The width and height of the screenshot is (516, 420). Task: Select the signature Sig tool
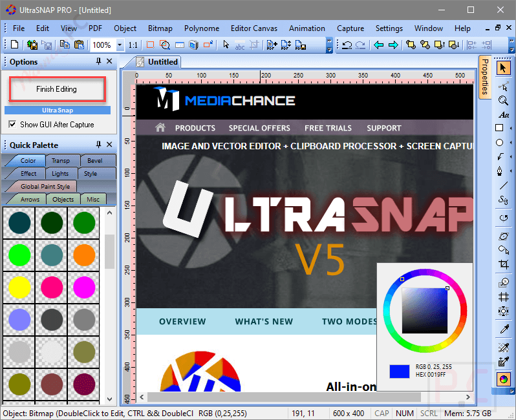(x=503, y=200)
